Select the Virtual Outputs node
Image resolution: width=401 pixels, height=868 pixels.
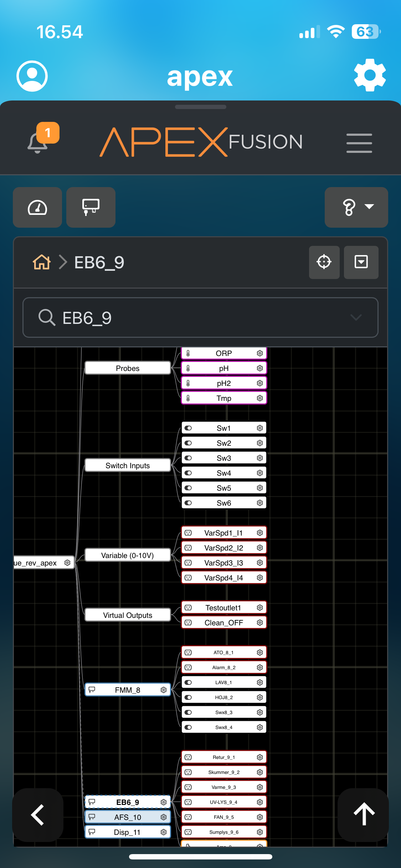pos(128,615)
